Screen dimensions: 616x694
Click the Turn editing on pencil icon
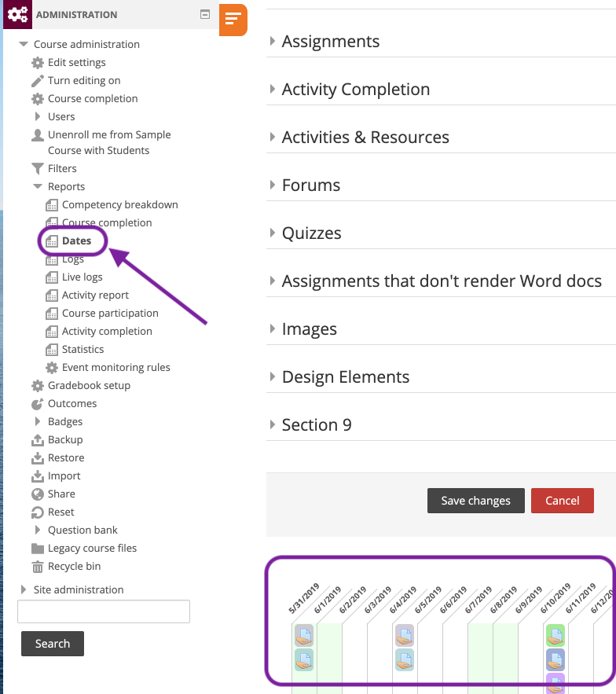pyautogui.click(x=38, y=81)
